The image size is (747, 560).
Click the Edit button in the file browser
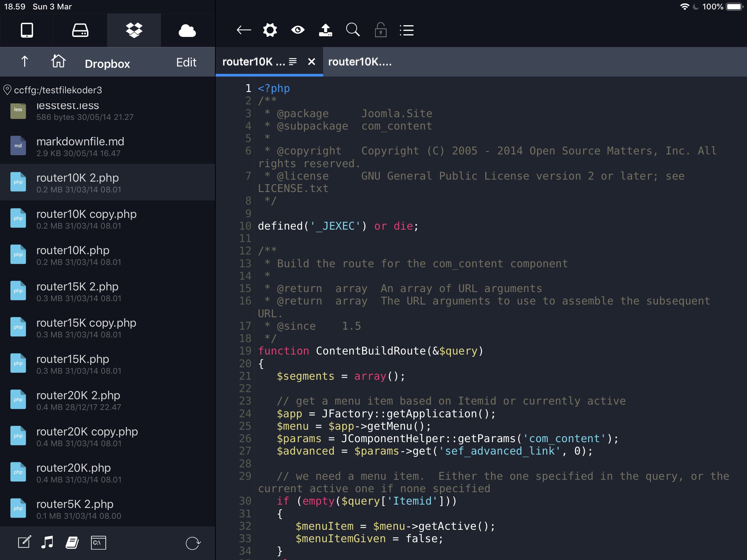pos(186,62)
